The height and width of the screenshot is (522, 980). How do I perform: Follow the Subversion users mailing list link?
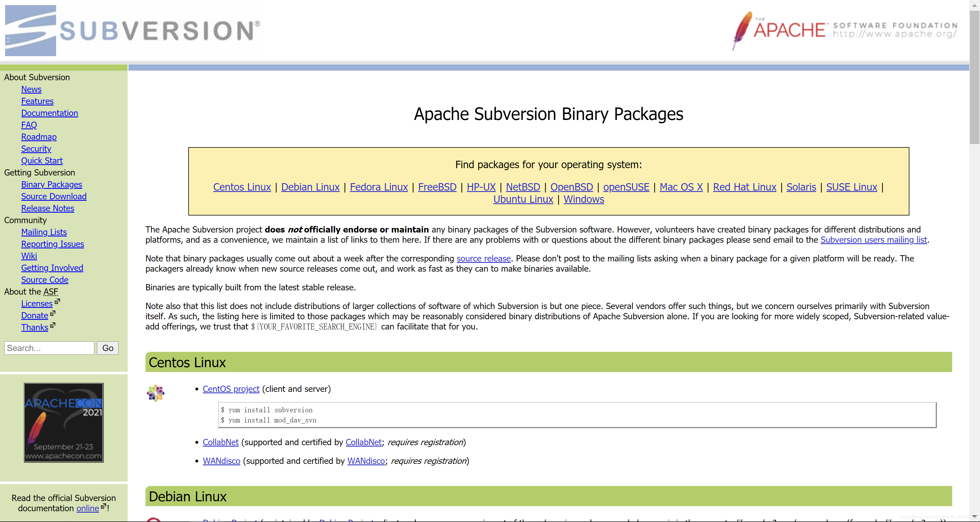pos(873,240)
